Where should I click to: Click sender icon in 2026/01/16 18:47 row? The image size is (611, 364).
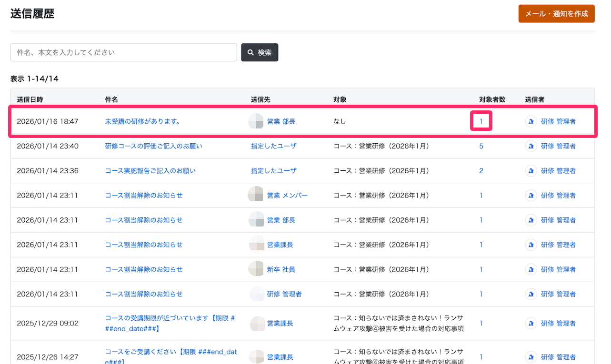pyautogui.click(x=531, y=121)
